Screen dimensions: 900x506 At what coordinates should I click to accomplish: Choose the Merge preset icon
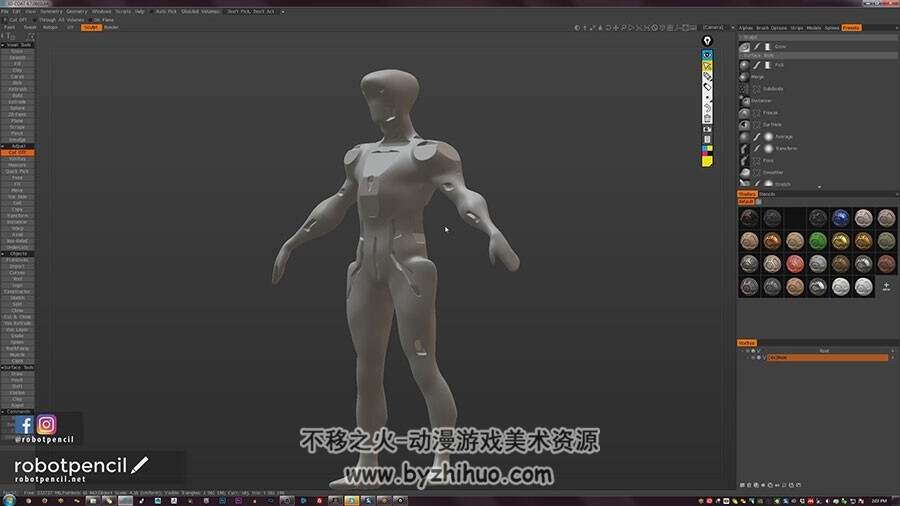coord(744,77)
